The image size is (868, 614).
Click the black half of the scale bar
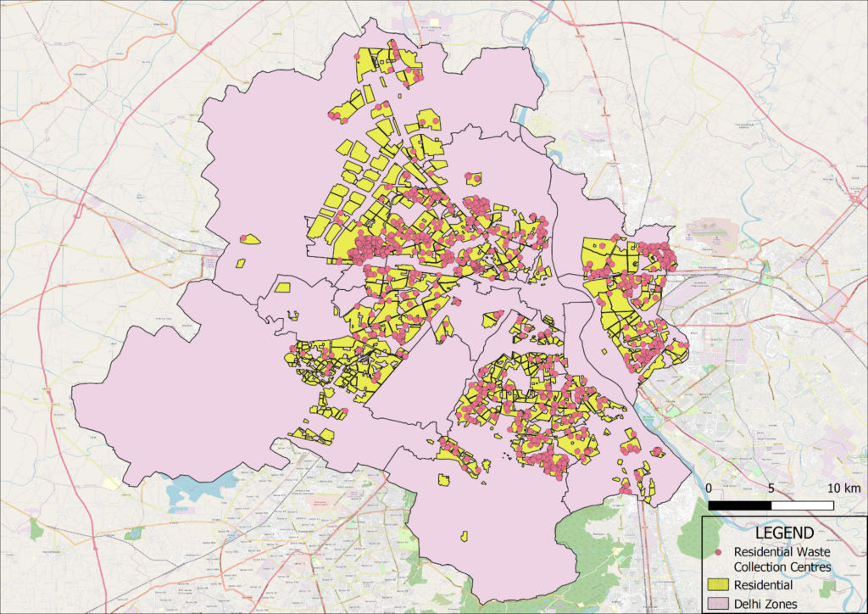[739, 505]
